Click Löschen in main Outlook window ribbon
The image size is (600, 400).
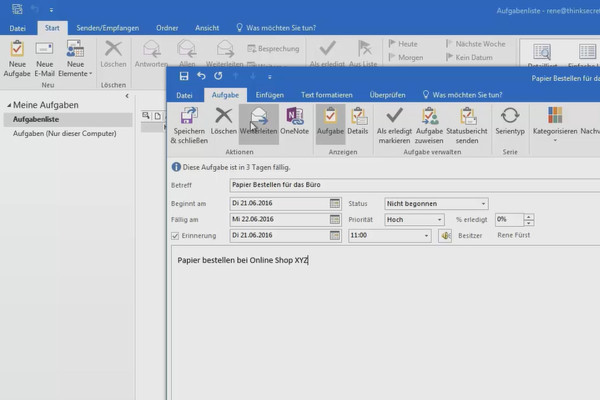tap(113, 54)
